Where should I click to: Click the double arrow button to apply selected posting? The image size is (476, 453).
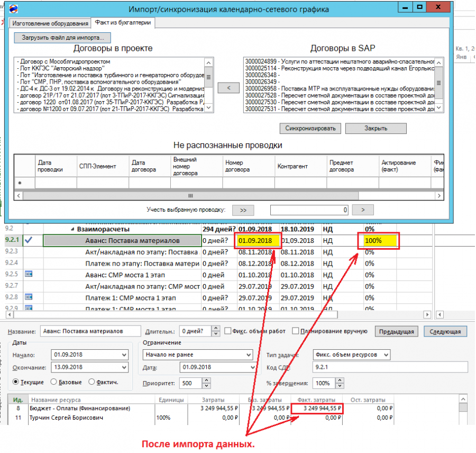[243, 210]
